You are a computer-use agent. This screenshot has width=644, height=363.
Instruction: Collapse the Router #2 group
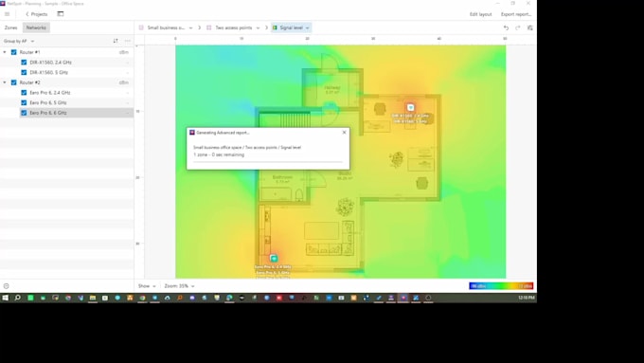click(5, 82)
